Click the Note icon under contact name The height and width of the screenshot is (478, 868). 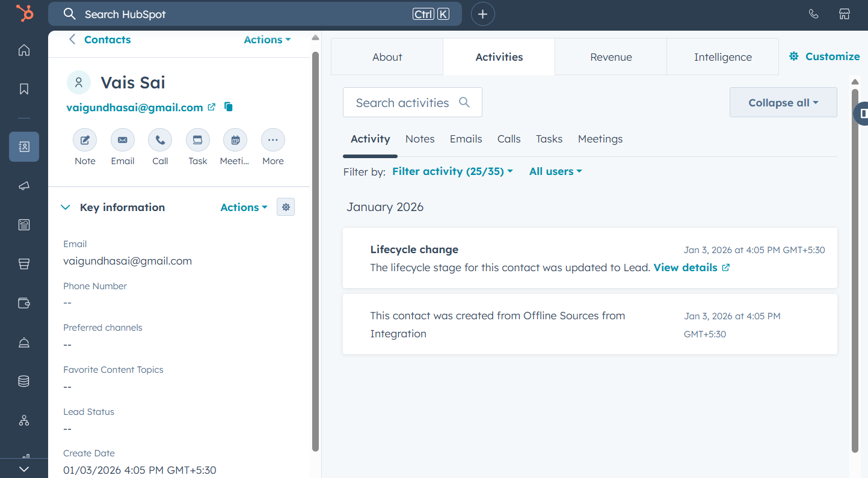85,140
